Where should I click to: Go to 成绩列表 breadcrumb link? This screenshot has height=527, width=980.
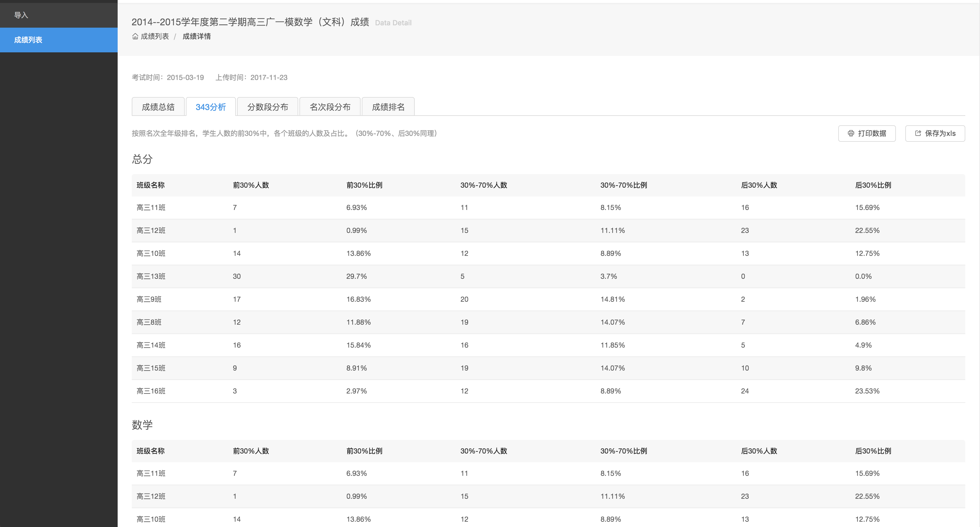click(x=154, y=36)
